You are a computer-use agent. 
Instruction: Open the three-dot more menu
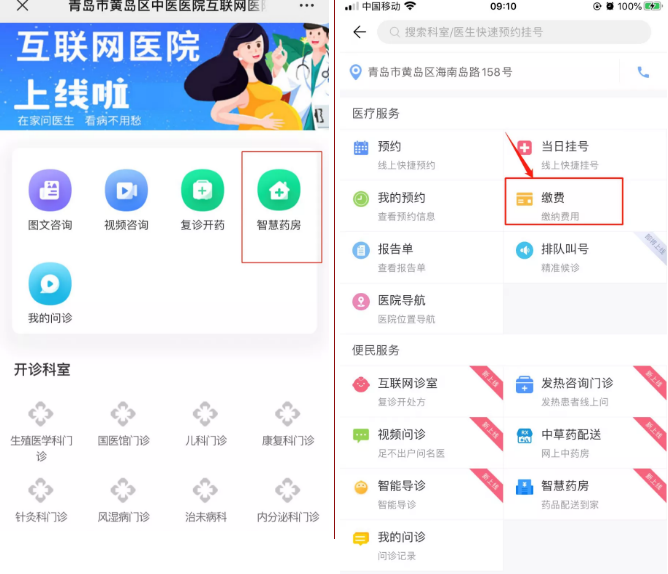click(x=307, y=6)
